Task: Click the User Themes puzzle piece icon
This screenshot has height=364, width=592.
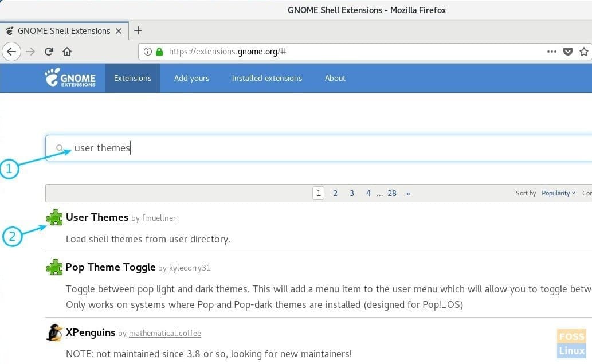Action: pos(54,217)
